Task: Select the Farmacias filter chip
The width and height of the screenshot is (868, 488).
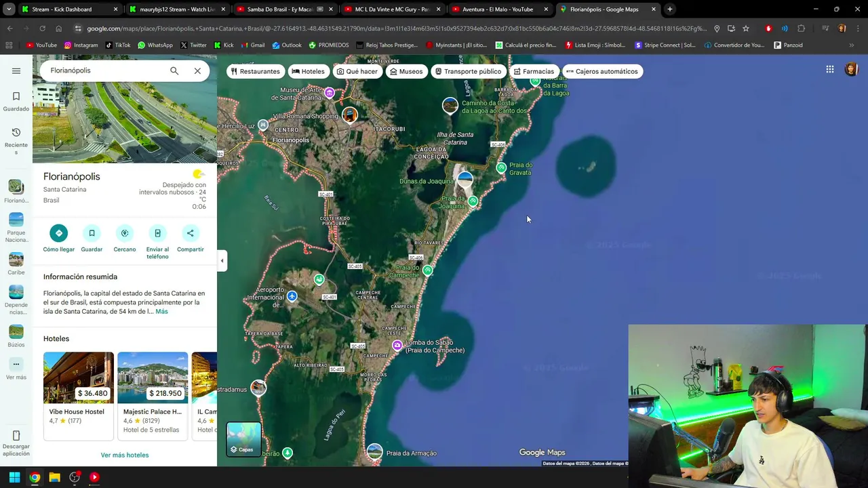Action: tap(534, 71)
